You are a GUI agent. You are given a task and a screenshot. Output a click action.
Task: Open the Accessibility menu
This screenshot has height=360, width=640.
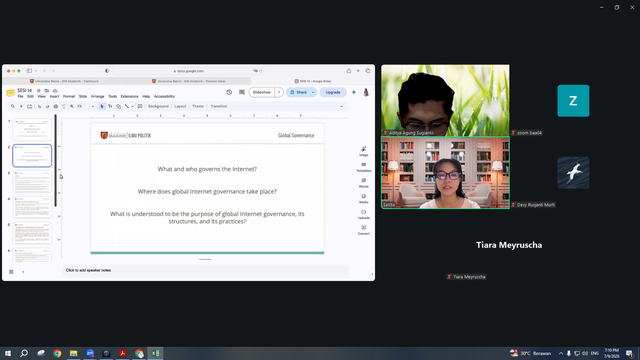(x=164, y=96)
